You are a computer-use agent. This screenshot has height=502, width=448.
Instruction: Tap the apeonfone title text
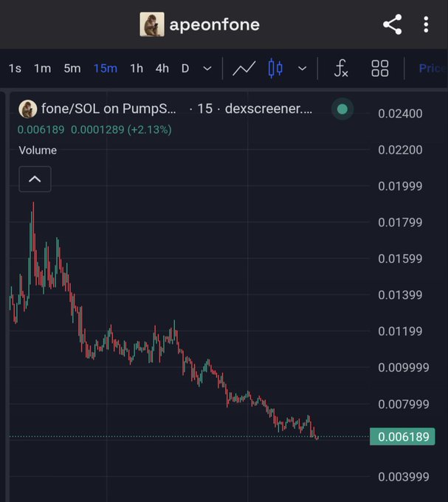point(214,25)
